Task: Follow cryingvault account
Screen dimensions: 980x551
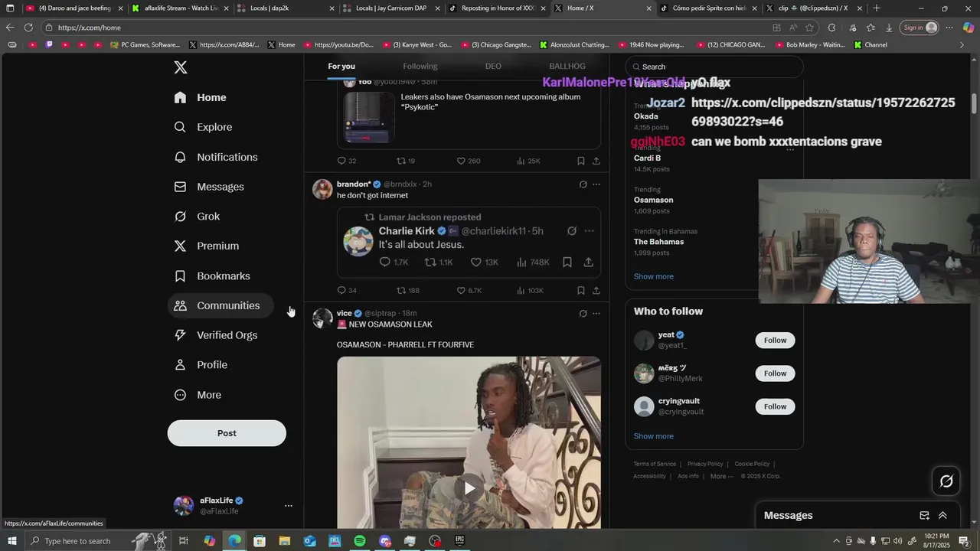Action: (775, 406)
